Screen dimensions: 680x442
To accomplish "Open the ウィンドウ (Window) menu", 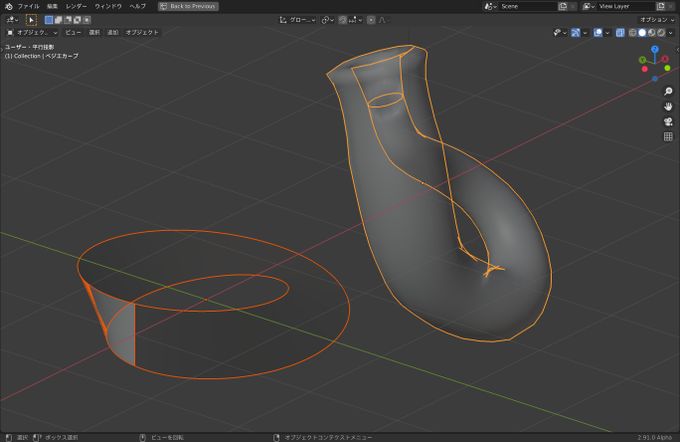I will coord(108,7).
